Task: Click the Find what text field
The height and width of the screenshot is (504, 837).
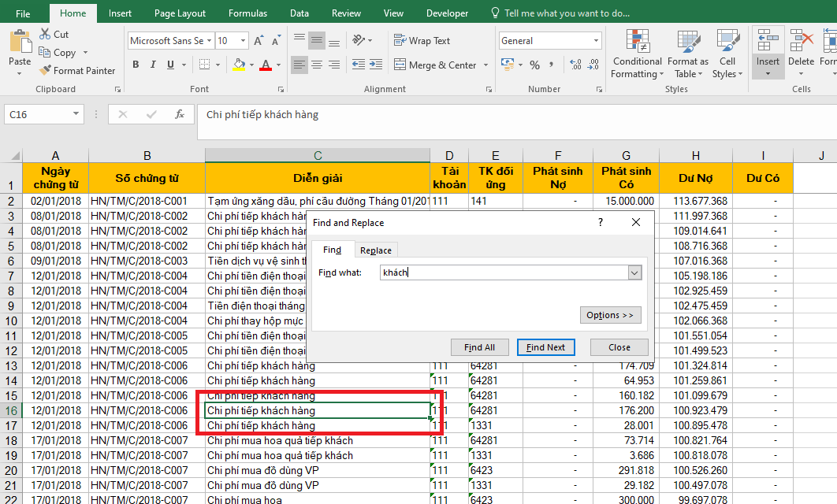Action: [x=503, y=272]
